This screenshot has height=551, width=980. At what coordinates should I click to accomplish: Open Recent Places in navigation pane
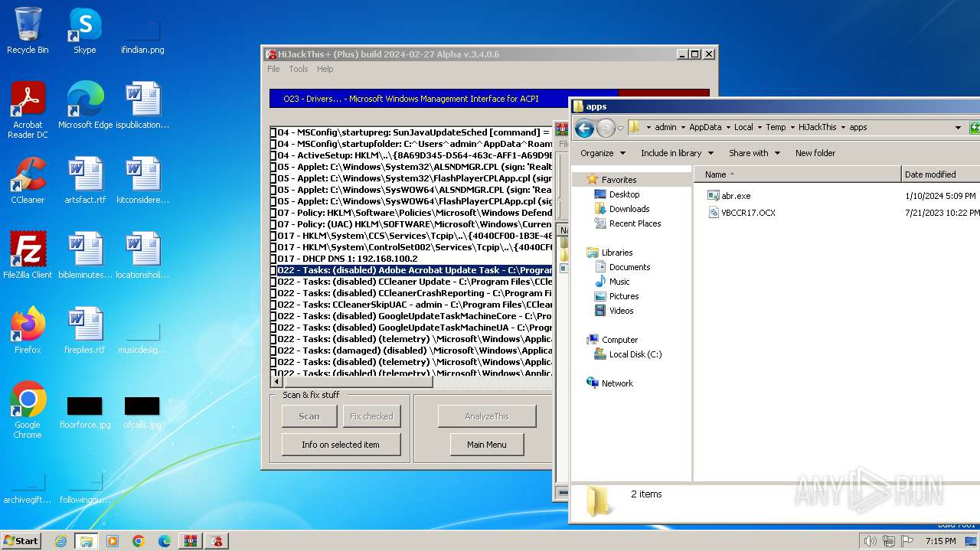coord(635,223)
